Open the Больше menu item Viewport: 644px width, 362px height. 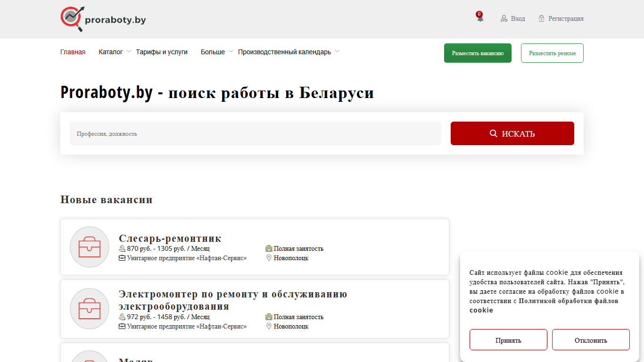pos(213,52)
